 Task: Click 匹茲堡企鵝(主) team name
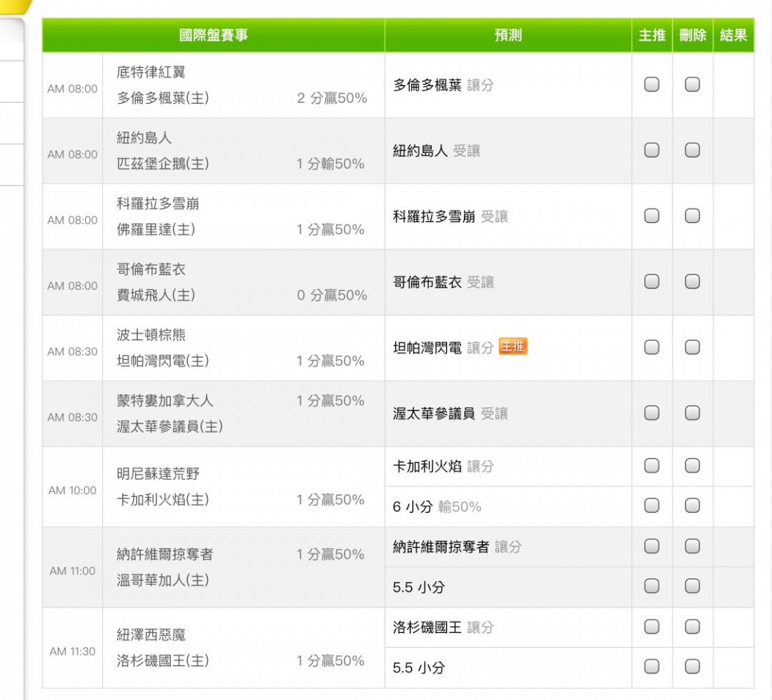point(163,164)
